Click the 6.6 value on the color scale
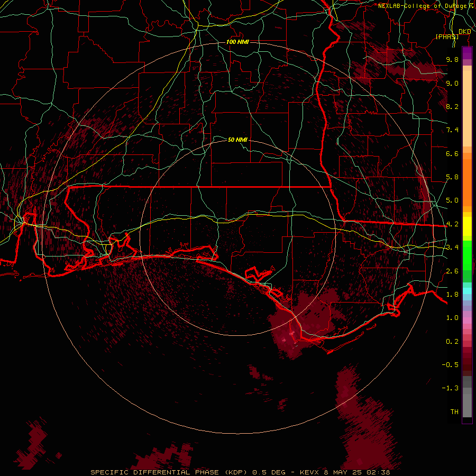The height and width of the screenshot is (476, 476). pos(452,153)
